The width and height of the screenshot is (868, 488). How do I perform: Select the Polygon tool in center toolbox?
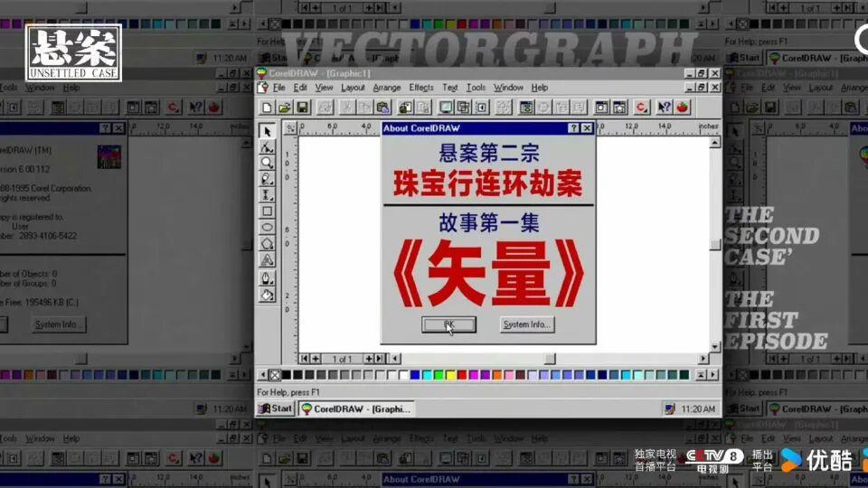click(267, 243)
